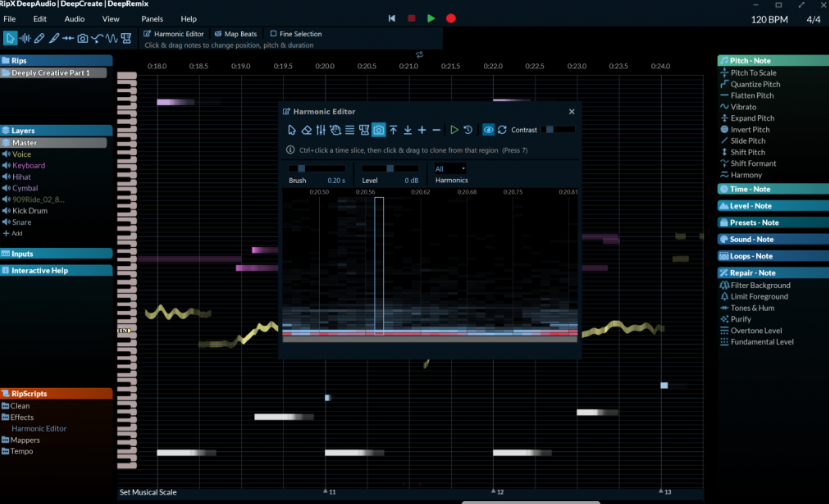Choose the pitch curve draw tool
This screenshot has width=829, height=504.
[x=97, y=39]
